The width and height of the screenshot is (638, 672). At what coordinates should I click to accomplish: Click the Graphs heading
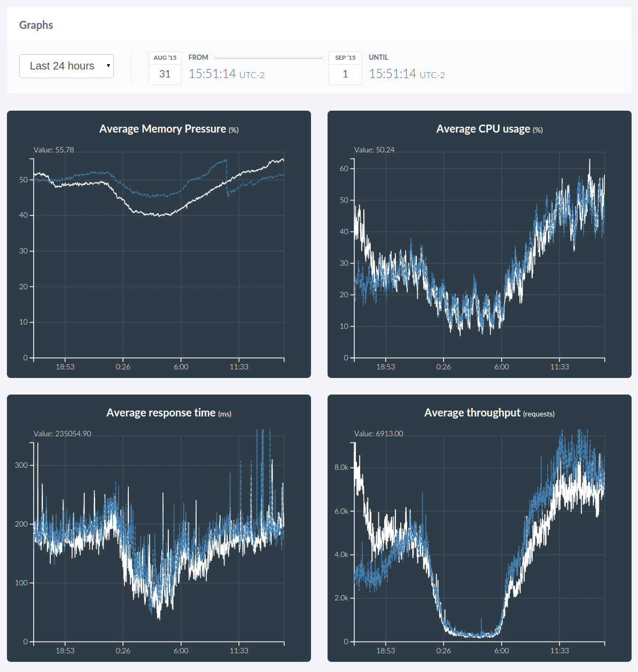[x=36, y=25]
